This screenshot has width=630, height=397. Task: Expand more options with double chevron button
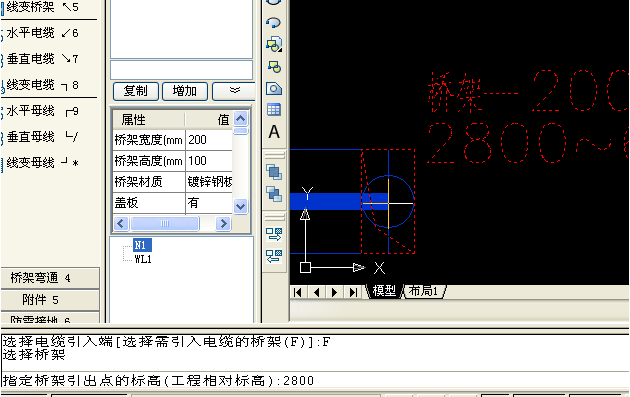234,91
